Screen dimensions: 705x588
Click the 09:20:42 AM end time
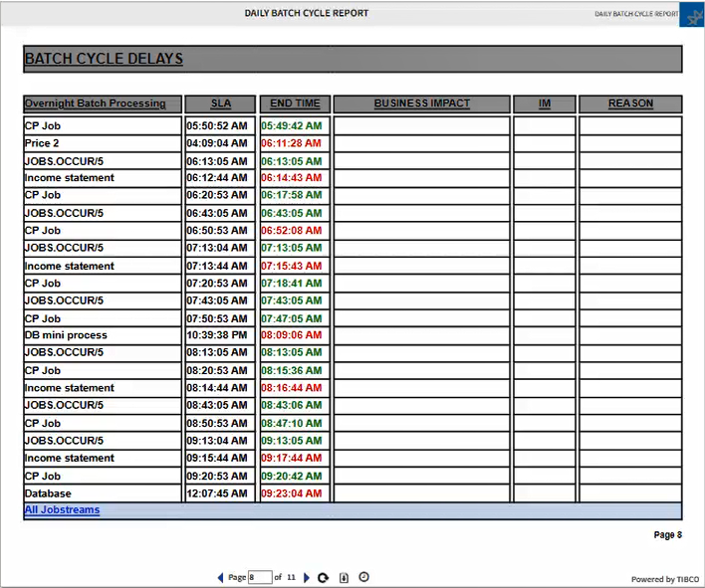click(x=292, y=476)
